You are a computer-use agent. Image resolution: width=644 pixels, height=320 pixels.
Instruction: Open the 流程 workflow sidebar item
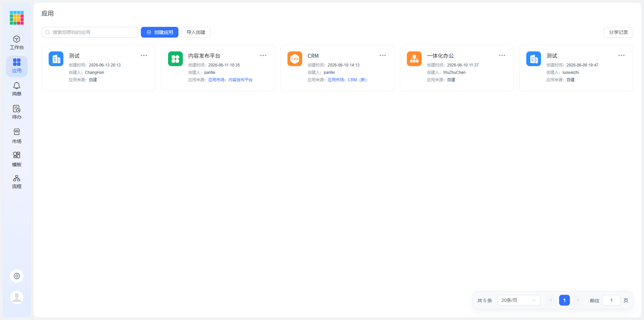(17, 182)
